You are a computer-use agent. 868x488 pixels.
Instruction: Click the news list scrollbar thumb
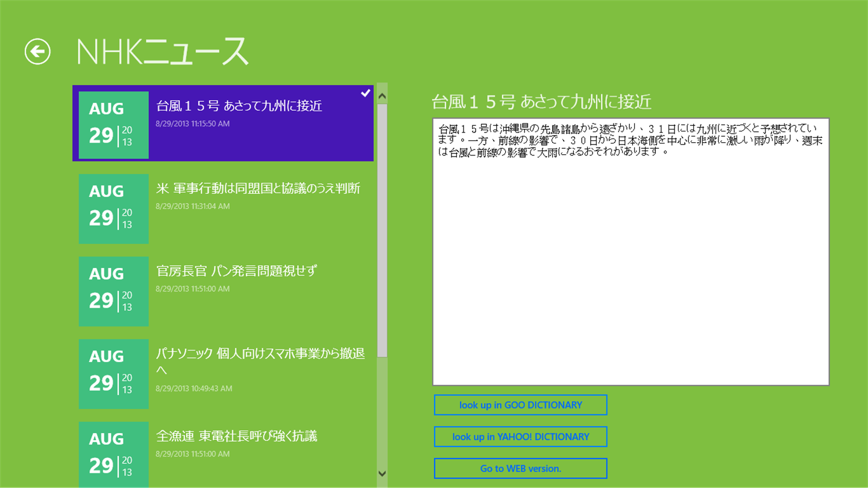(x=382, y=230)
